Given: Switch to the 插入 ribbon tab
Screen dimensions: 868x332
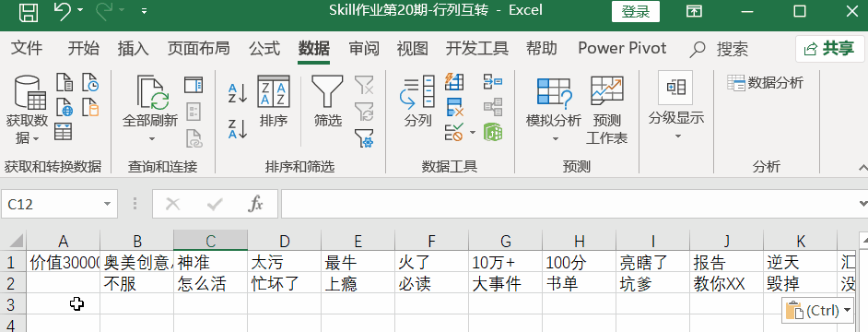Looking at the screenshot, I should tap(133, 48).
